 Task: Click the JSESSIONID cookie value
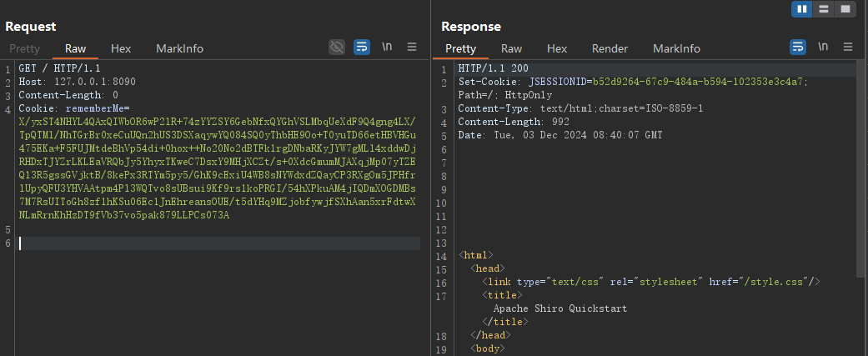pyautogui.click(x=698, y=82)
